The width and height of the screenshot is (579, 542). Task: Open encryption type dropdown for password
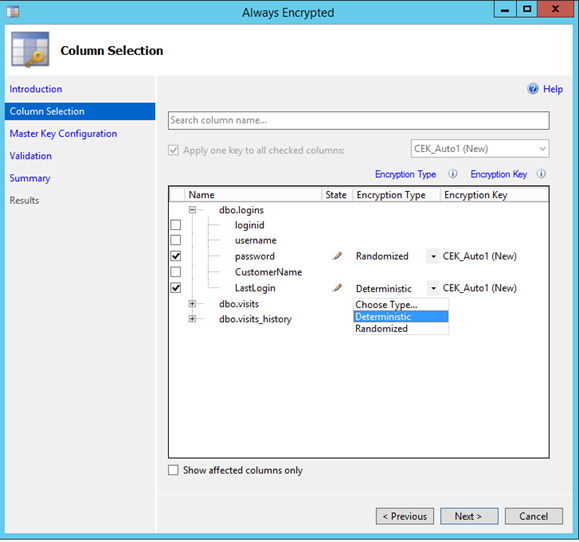[433, 256]
